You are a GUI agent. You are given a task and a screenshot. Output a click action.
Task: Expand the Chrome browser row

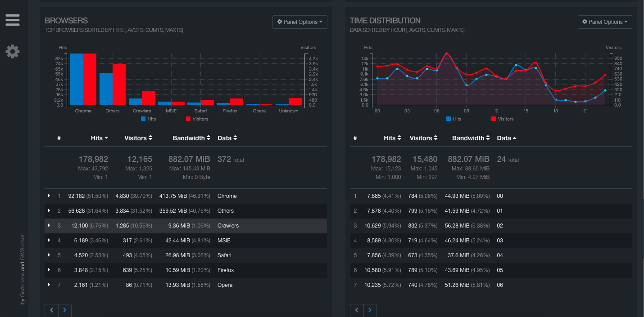point(49,196)
